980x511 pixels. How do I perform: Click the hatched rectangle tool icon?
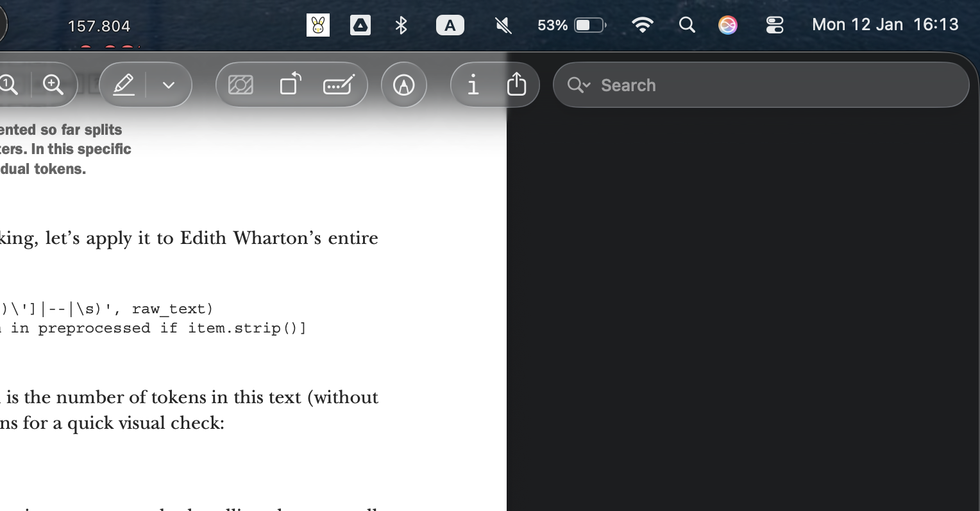coord(241,85)
